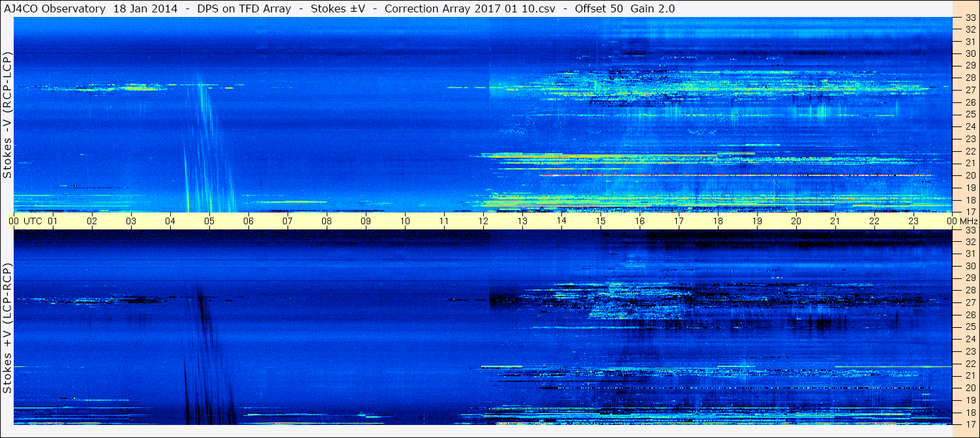Screen dimensions: 980x438
Task: Click 28 MHz tick in Stokes -V panel
Action: (x=970, y=78)
